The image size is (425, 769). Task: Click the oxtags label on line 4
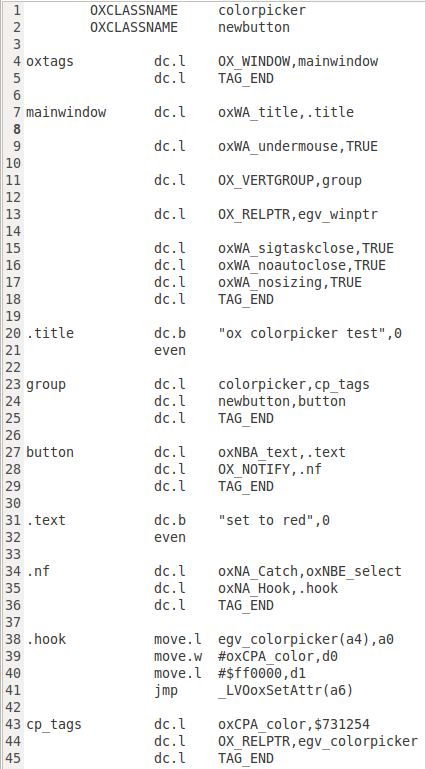point(50,61)
